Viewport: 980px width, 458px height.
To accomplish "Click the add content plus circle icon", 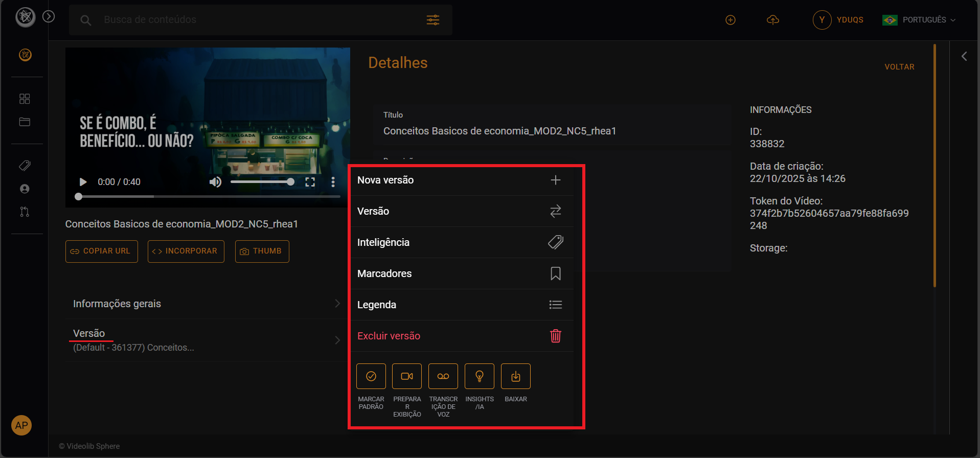I will pos(731,20).
